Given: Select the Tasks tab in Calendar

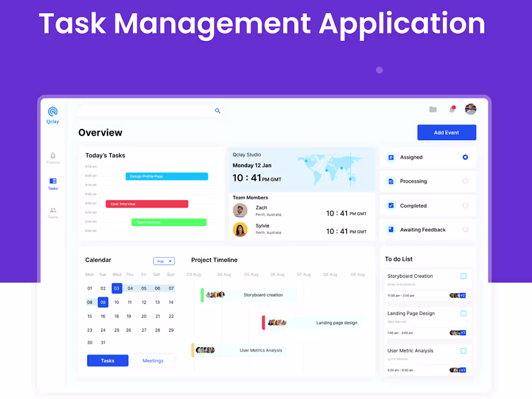Looking at the screenshot, I should pyautogui.click(x=107, y=360).
